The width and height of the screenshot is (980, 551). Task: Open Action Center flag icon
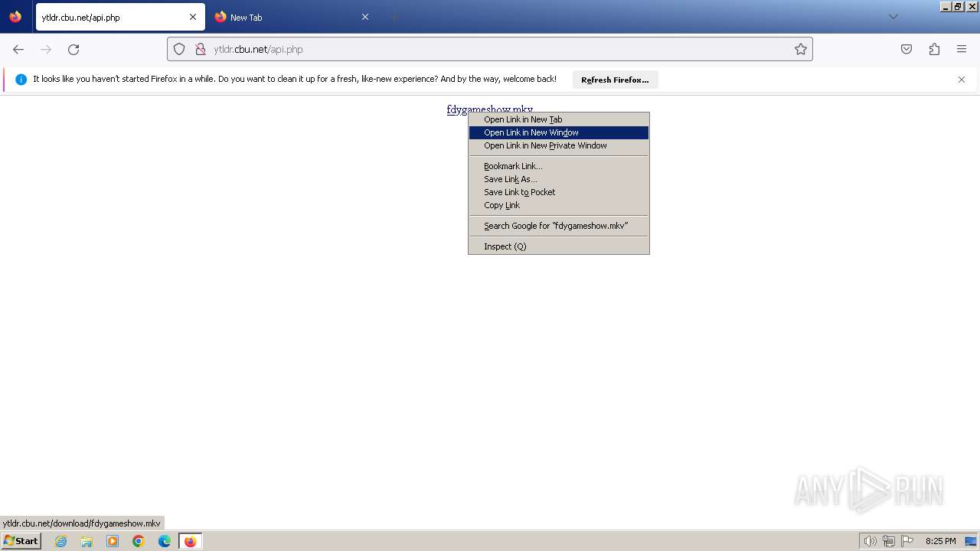pyautogui.click(x=907, y=541)
